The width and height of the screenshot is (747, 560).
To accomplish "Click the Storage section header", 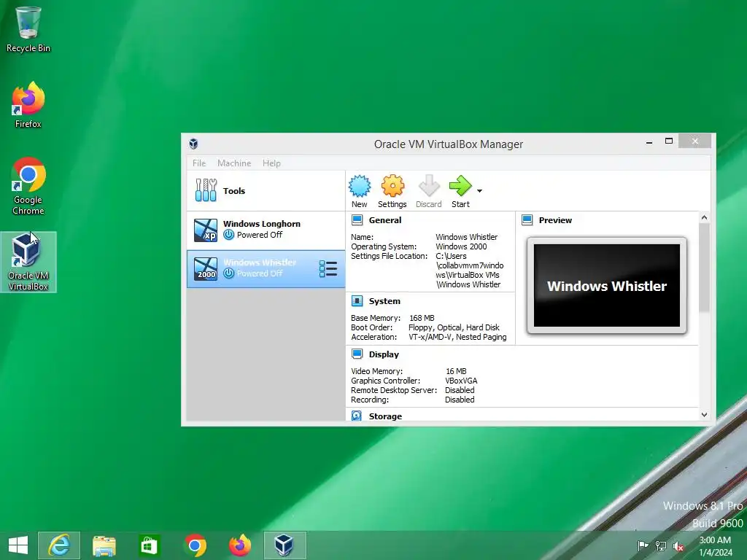I will [385, 416].
